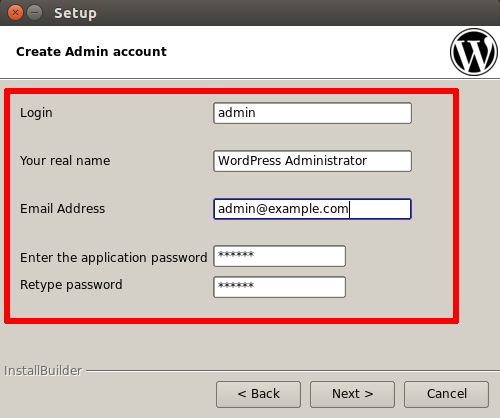Select the Your real name field
Viewport: 500px width, 418px height.
click(312, 161)
